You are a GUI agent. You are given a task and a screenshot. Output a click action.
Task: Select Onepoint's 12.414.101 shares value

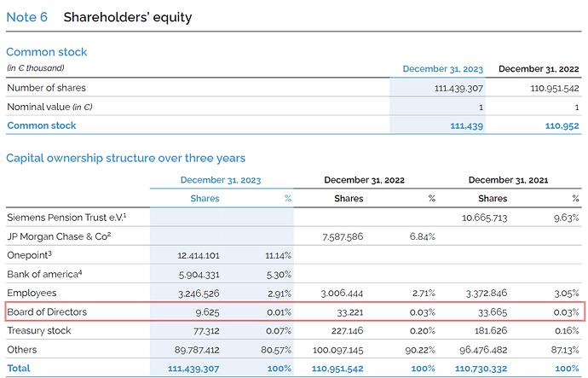click(196, 255)
